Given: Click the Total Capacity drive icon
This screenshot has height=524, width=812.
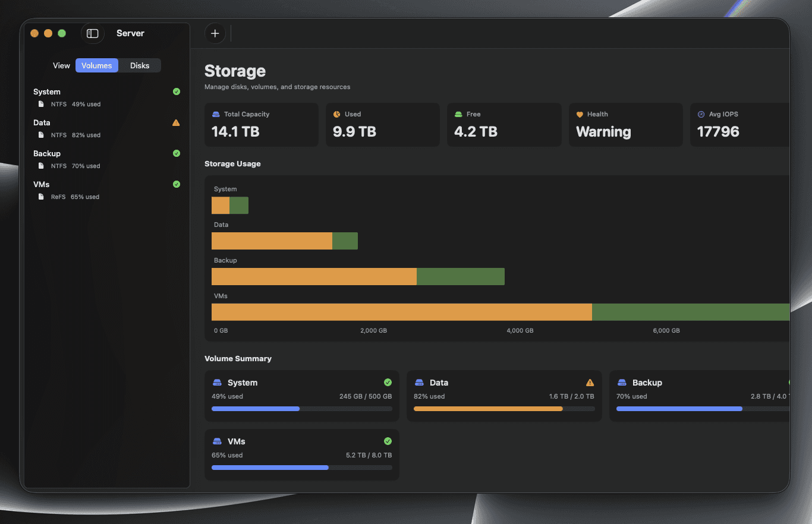Looking at the screenshot, I should 216,114.
